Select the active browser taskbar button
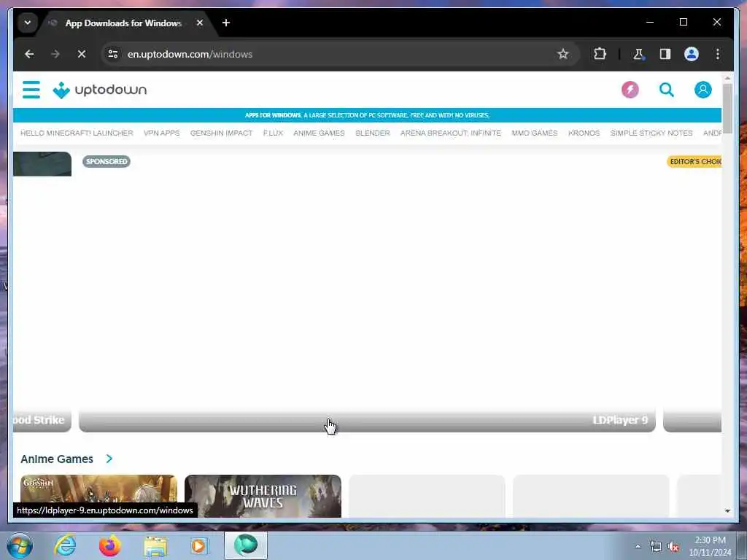 [x=246, y=545]
